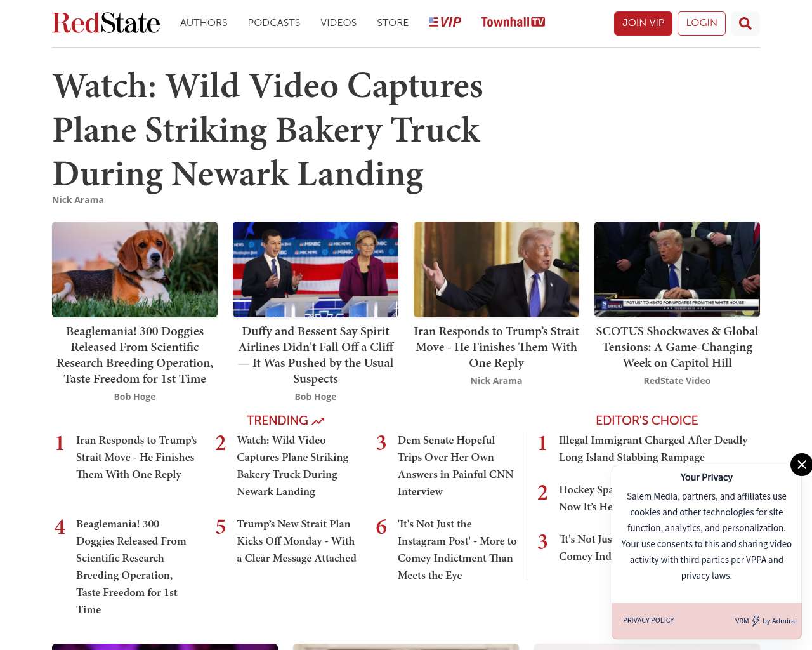The image size is (812, 650).
Task: Click the Trending arrow icon
Action: [318, 421]
